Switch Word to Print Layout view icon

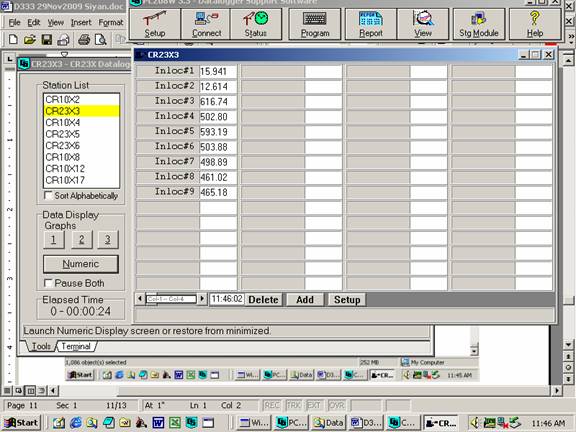coord(30,390)
